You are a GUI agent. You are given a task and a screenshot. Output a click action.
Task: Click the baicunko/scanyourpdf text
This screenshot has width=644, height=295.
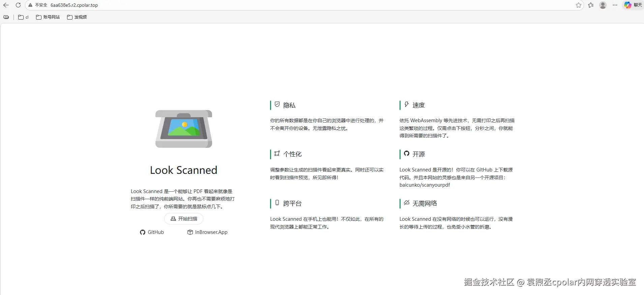click(425, 185)
